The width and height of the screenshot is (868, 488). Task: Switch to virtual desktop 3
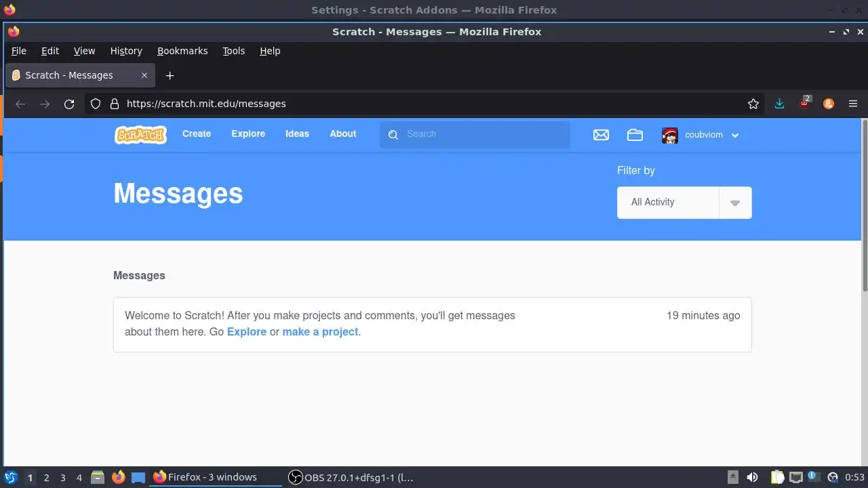click(62, 478)
